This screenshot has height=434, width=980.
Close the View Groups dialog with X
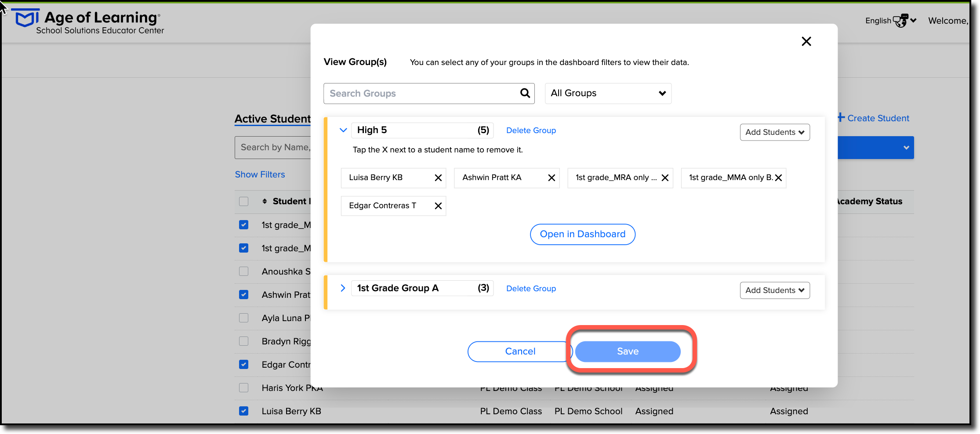pyautogui.click(x=806, y=41)
